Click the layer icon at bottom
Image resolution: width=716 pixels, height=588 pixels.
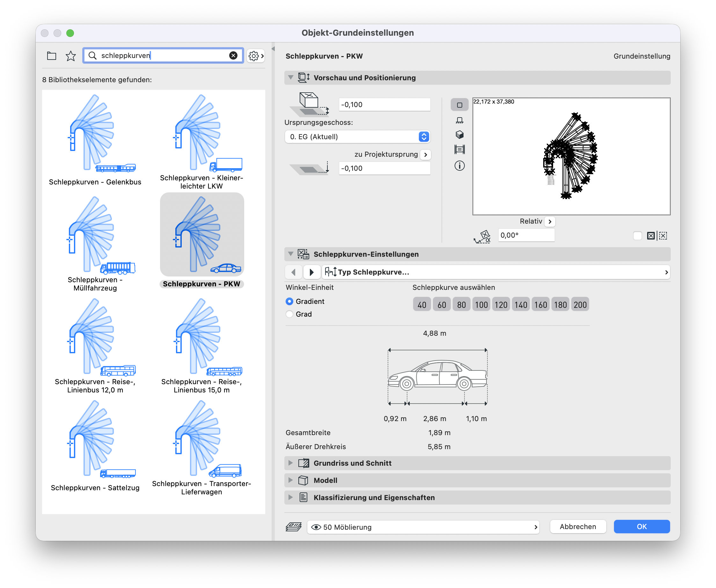(x=294, y=527)
